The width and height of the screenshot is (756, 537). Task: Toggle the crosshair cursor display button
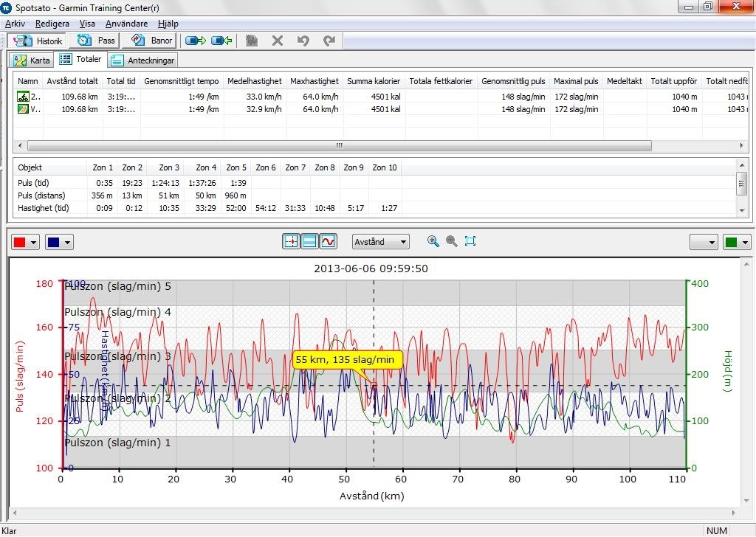(x=291, y=241)
